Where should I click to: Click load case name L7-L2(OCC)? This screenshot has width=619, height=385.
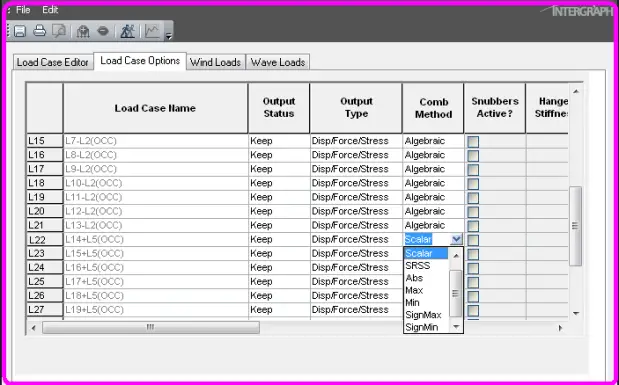point(91,141)
